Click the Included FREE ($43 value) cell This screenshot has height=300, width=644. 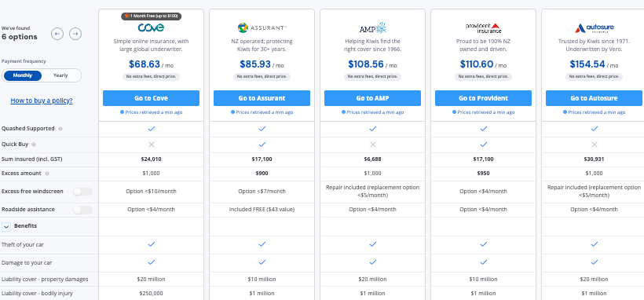(x=262, y=210)
